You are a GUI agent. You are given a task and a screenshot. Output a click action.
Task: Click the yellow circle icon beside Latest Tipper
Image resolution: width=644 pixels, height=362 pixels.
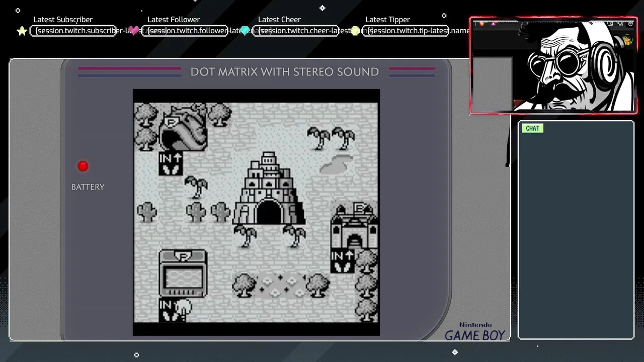355,31
